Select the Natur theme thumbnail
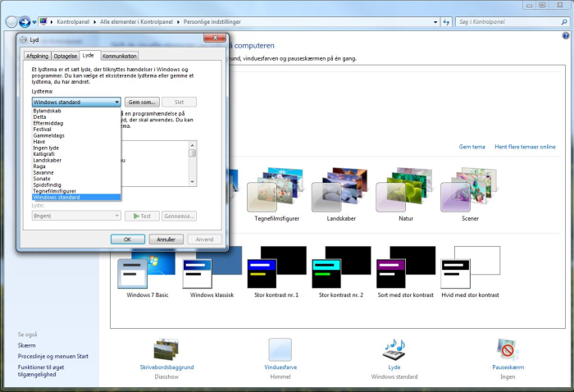Image resolution: width=574 pixels, height=392 pixels. pyautogui.click(x=403, y=190)
